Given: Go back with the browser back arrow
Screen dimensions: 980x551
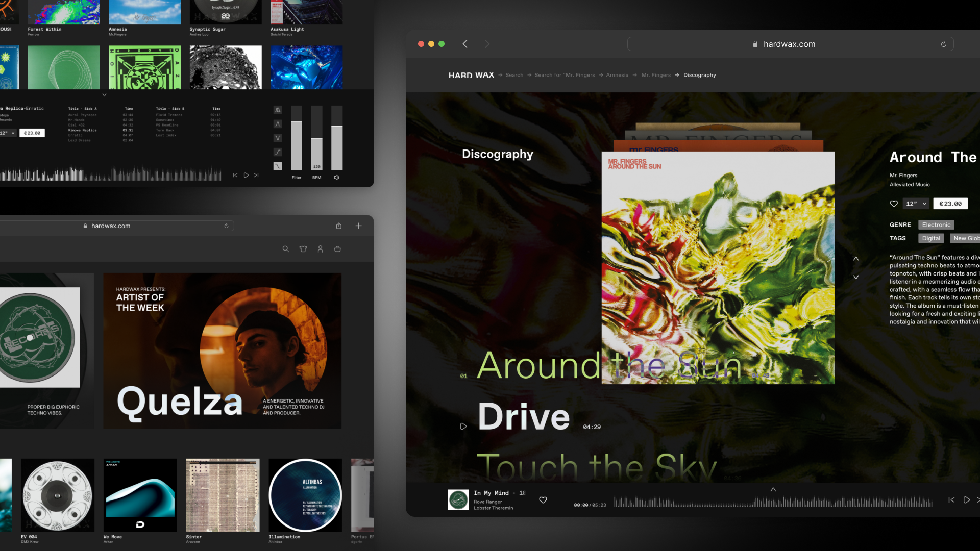Looking at the screenshot, I should (465, 44).
